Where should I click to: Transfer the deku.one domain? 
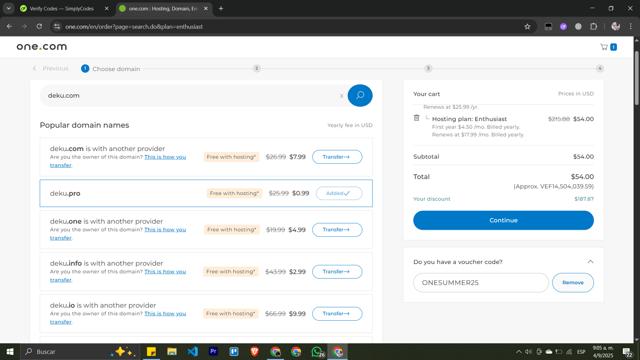(x=337, y=229)
